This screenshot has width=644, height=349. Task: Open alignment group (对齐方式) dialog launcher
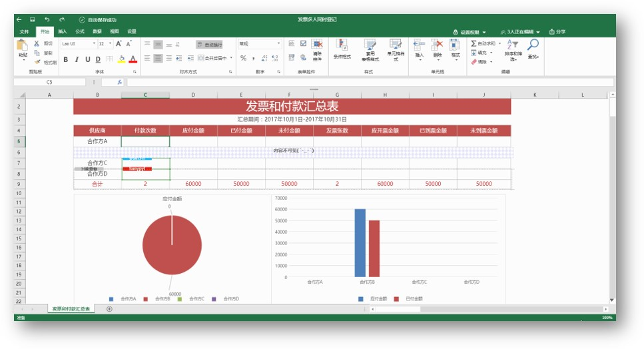coord(230,72)
